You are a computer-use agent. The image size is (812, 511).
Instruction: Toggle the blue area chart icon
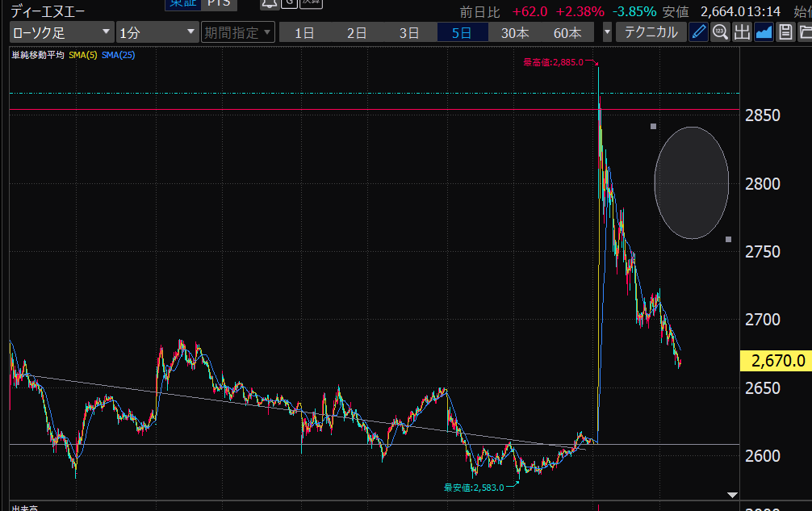click(x=764, y=33)
